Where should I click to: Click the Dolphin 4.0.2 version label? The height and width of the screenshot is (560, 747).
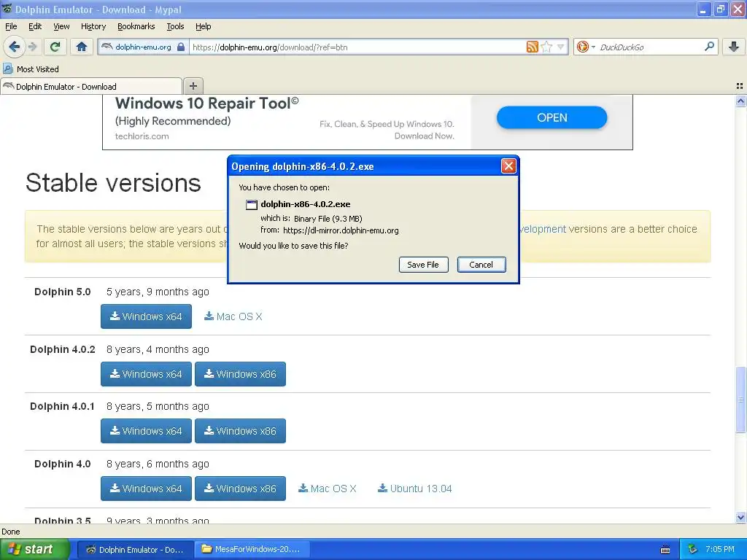[63, 349]
